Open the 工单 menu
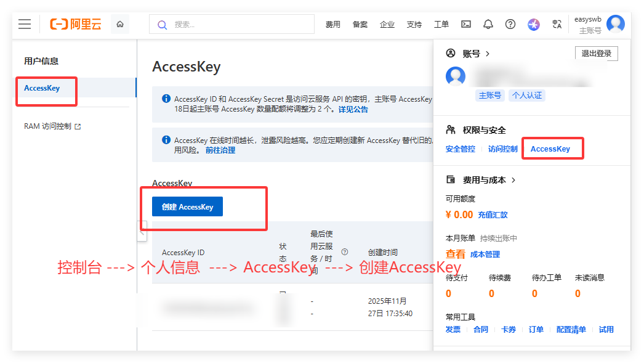Viewport: 644px width, 363px height. click(441, 25)
